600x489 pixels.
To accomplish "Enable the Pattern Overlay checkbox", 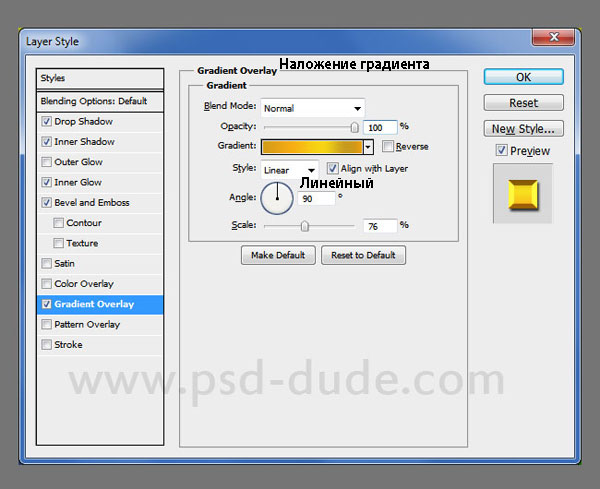I will (46, 324).
